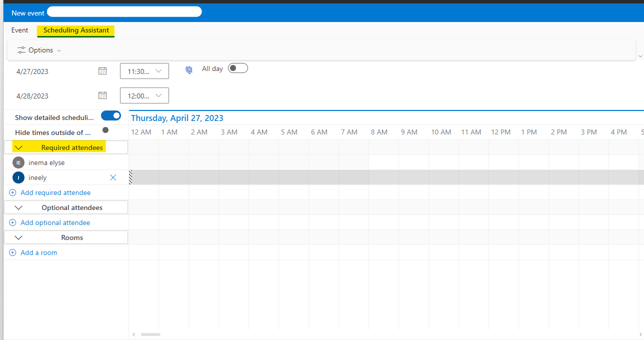The height and width of the screenshot is (340, 644).
Task: Expand the ribbon with the right-edge chevron
Action: tap(640, 56)
